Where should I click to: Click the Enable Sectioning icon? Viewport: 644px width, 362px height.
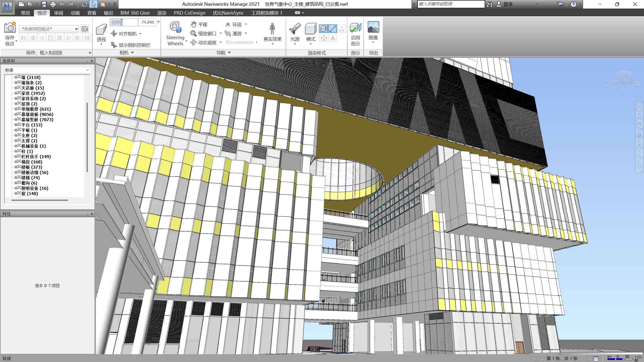[x=355, y=28]
